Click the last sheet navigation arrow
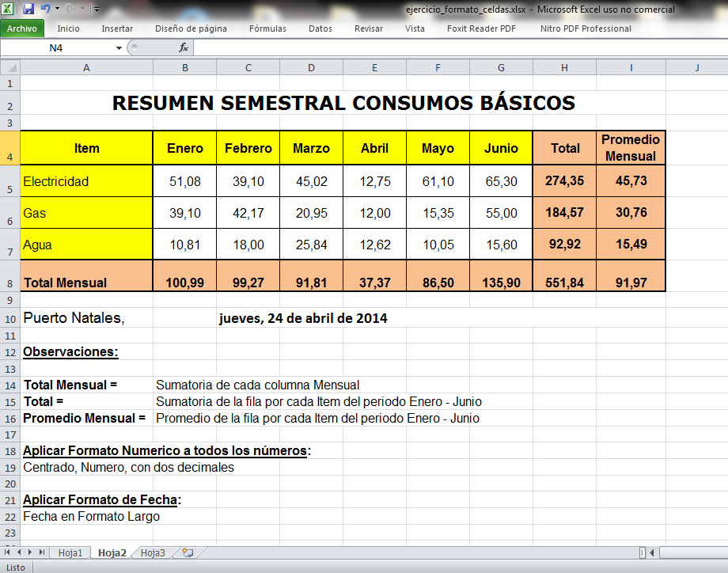The height and width of the screenshot is (573, 728). (x=40, y=552)
